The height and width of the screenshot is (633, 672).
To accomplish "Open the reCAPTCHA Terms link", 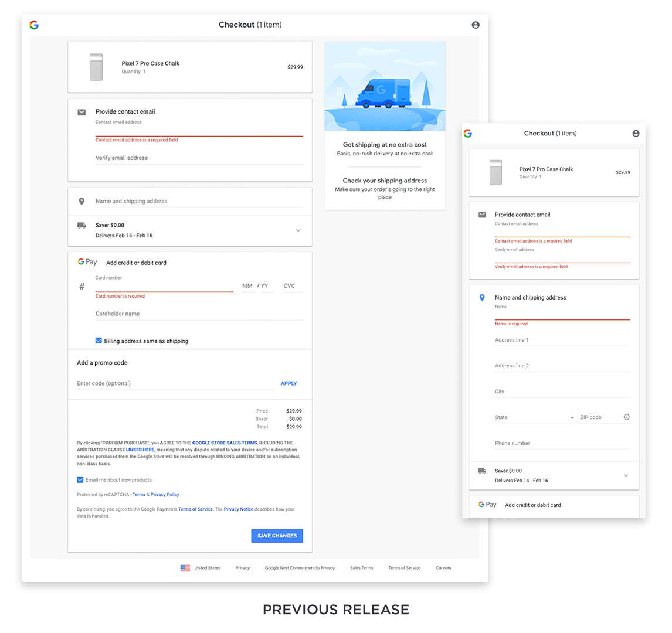I will [x=139, y=495].
